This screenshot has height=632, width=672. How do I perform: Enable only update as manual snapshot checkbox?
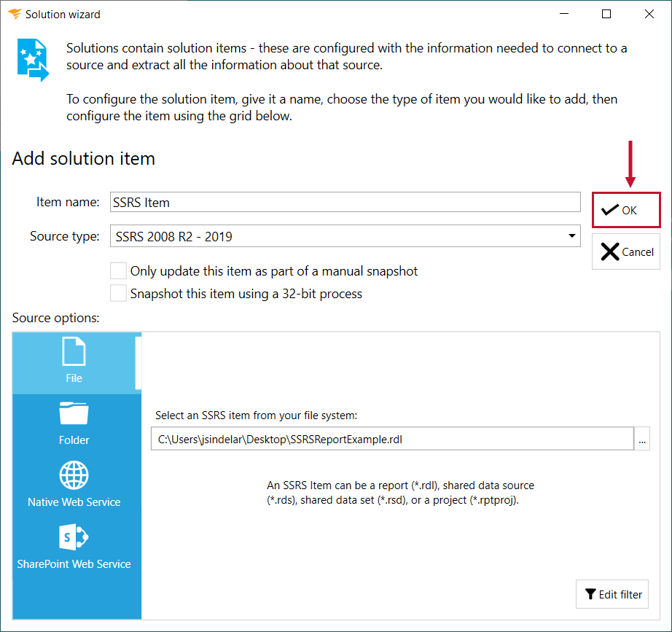(118, 271)
